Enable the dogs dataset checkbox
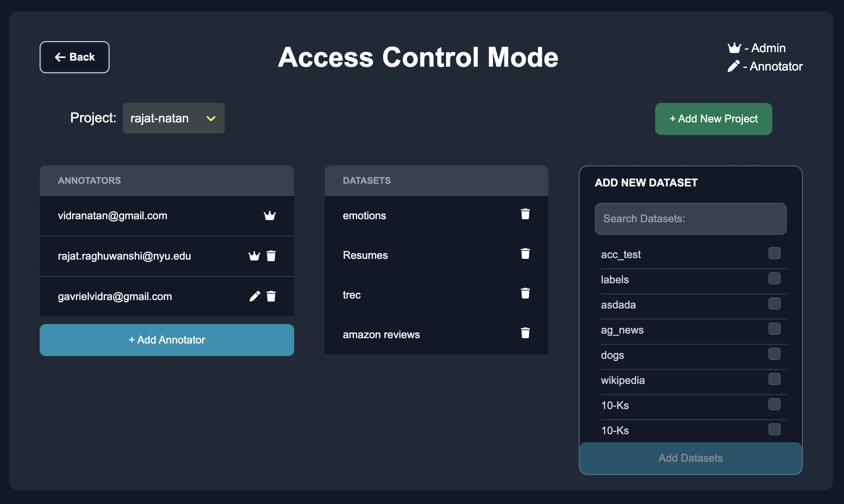The height and width of the screenshot is (504, 844). point(774,354)
